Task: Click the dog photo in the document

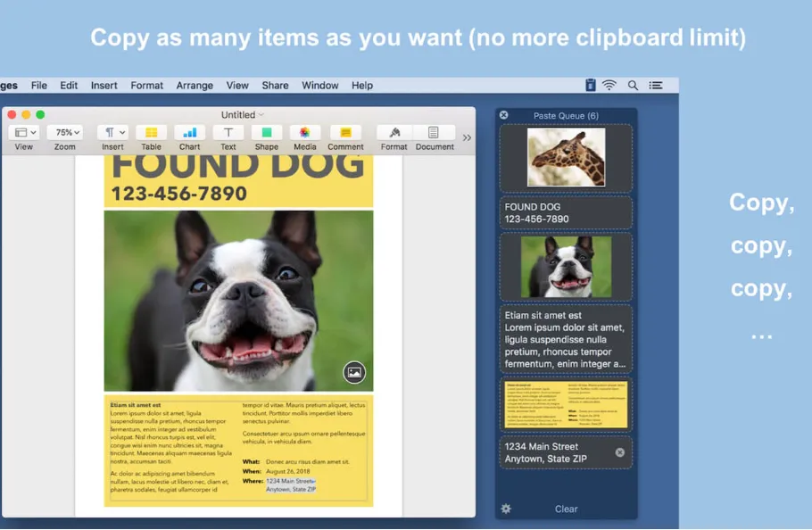Action: click(238, 301)
